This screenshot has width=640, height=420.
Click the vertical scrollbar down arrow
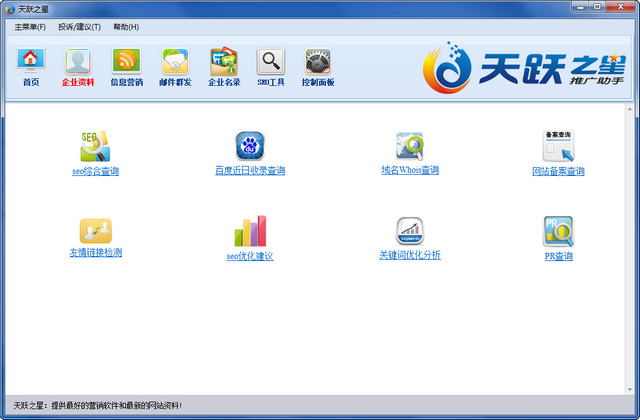pos(630,389)
